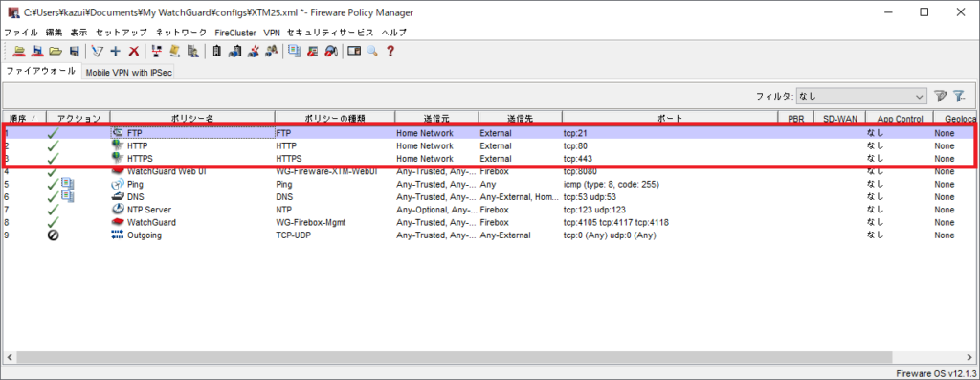Viewport: 980px width, 380px height.
Task: Click the filter funnel icon beside the dropdown
Action: [x=940, y=97]
